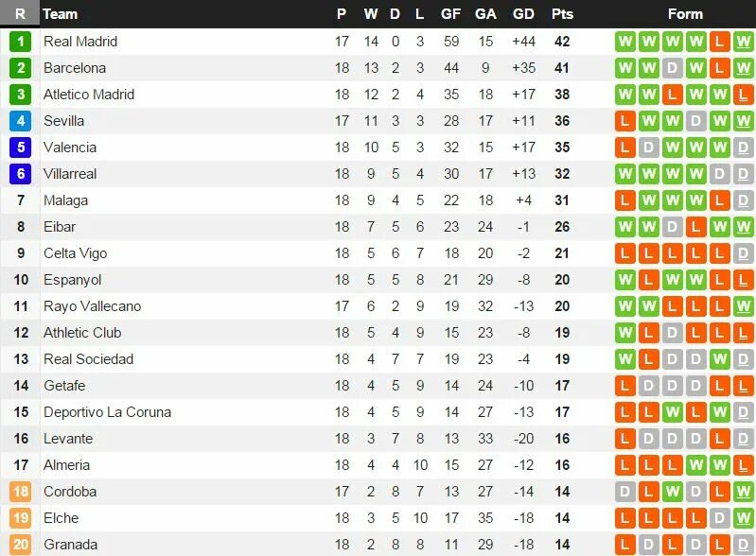Open the Rayo Vallecano team link
Screen dimensions: 756x556
(x=92, y=306)
